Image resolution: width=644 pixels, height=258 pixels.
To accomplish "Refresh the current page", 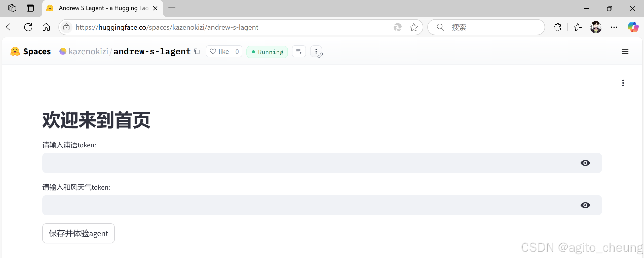I will (x=28, y=27).
